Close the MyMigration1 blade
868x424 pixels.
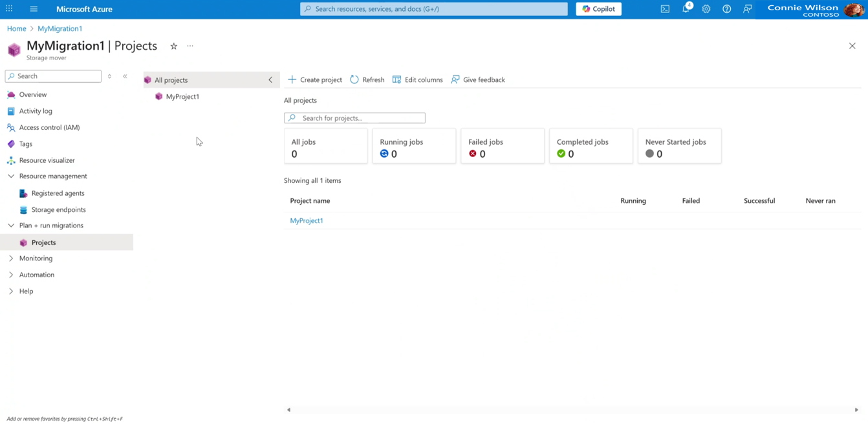click(x=852, y=46)
